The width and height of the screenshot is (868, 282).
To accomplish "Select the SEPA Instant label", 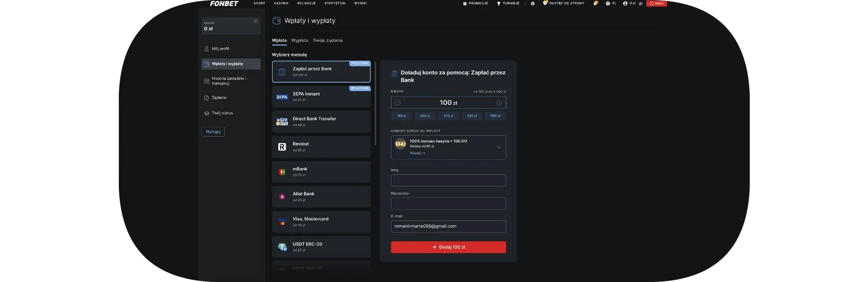I will tap(307, 94).
